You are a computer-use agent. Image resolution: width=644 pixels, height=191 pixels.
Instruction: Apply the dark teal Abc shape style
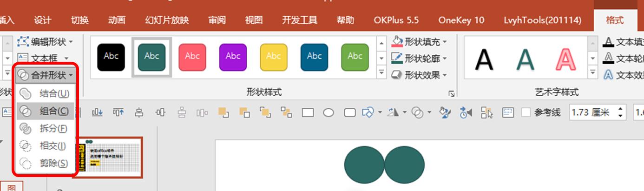click(x=152, y=57)
